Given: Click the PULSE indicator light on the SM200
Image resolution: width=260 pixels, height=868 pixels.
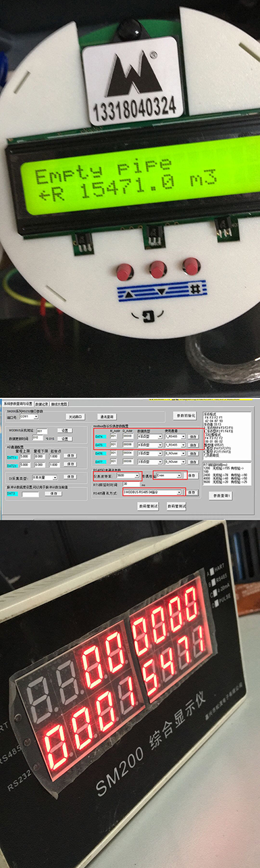Looking at the screenshot, I should coord(217,603).
